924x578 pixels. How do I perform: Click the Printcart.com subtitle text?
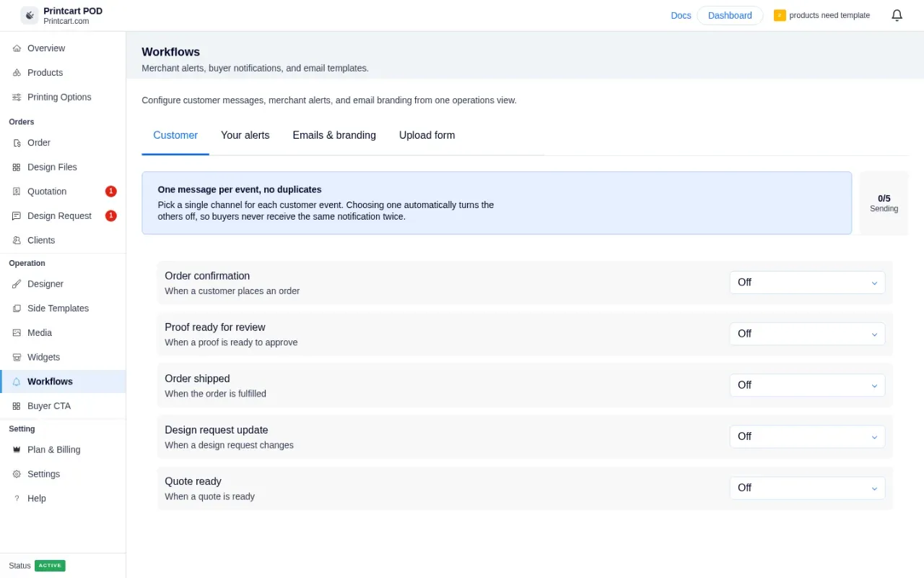coord(66,22)
